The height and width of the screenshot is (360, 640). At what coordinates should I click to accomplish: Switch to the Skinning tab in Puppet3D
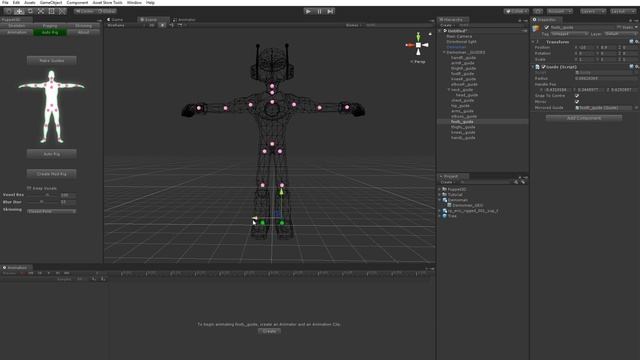83,26
